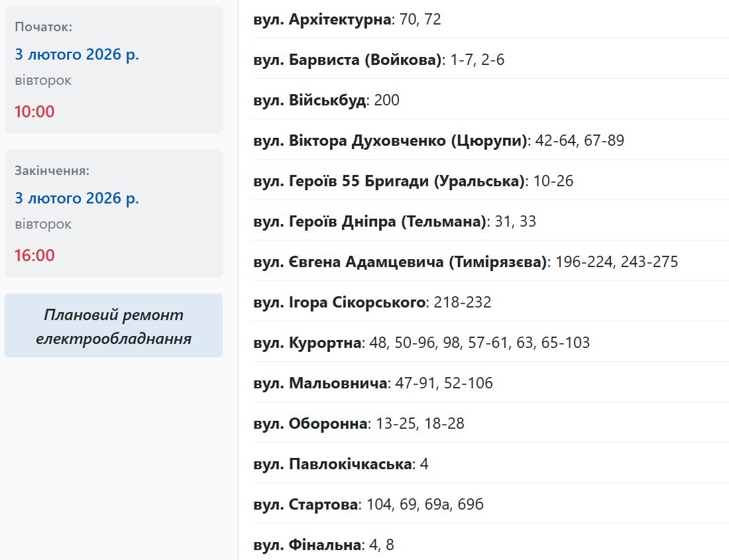The height and width of the screenshot is (560, 729).
Task: Select вул. Героїв Дніпра (Тельмана) row
Action: [x=394, y=222]
